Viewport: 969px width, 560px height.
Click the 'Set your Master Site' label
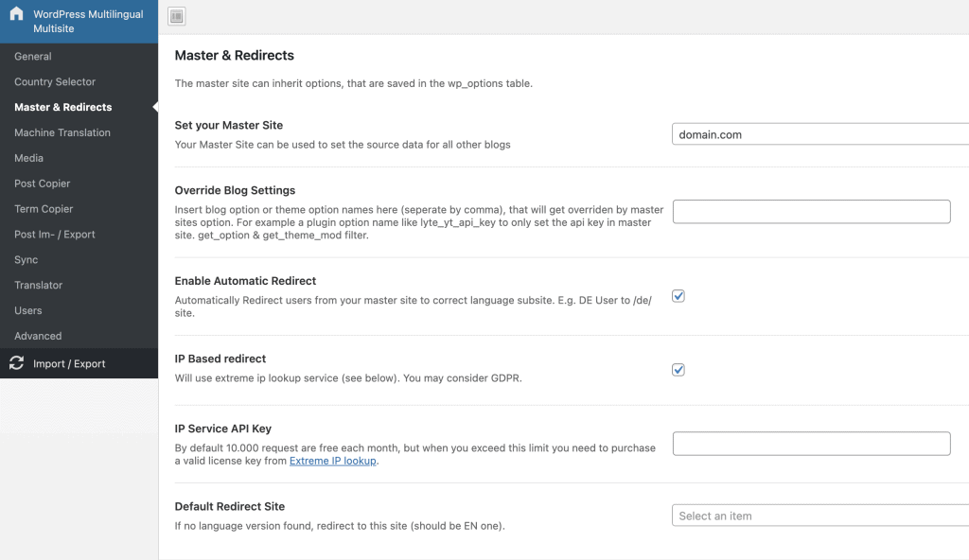click(229, 125)
